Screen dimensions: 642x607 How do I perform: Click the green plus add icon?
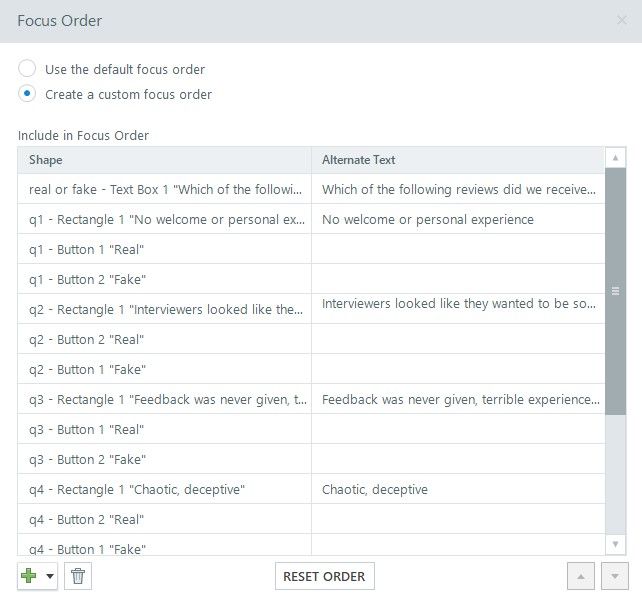pyautogui.click(x=28, y=576)
